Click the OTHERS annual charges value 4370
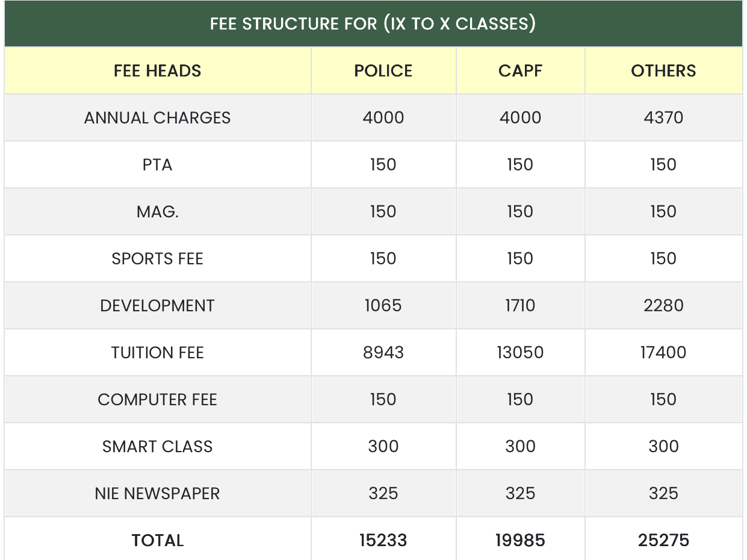747x560 pixels. (x=663, y=117)
